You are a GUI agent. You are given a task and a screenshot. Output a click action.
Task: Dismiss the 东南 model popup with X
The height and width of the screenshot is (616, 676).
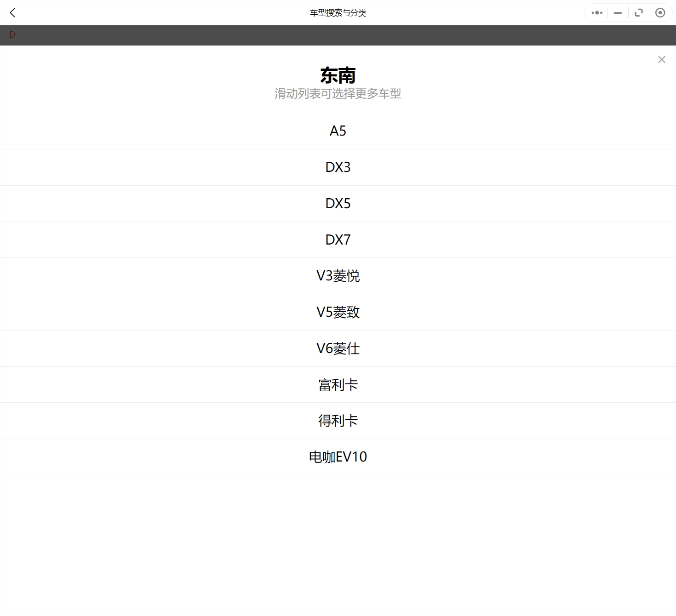[x=661, y=59]
